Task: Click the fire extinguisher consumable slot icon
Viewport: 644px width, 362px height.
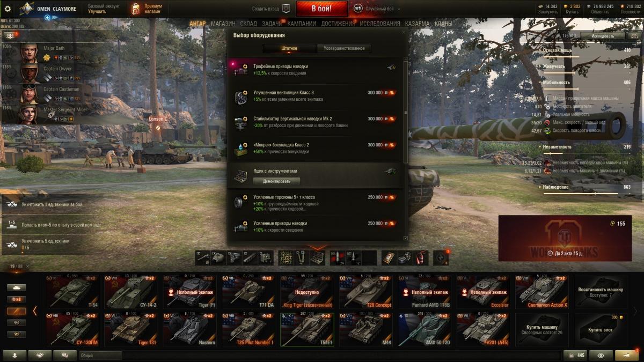Action: (x=420, y=257)
